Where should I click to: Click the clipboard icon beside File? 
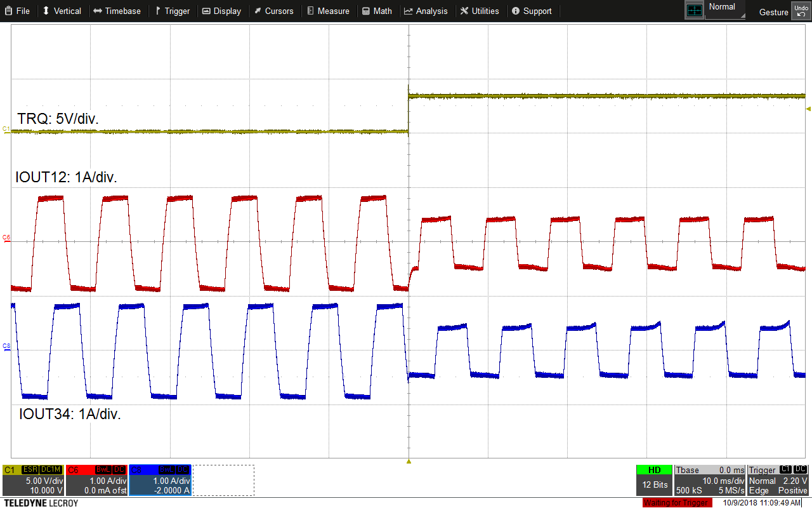(7, 11)
